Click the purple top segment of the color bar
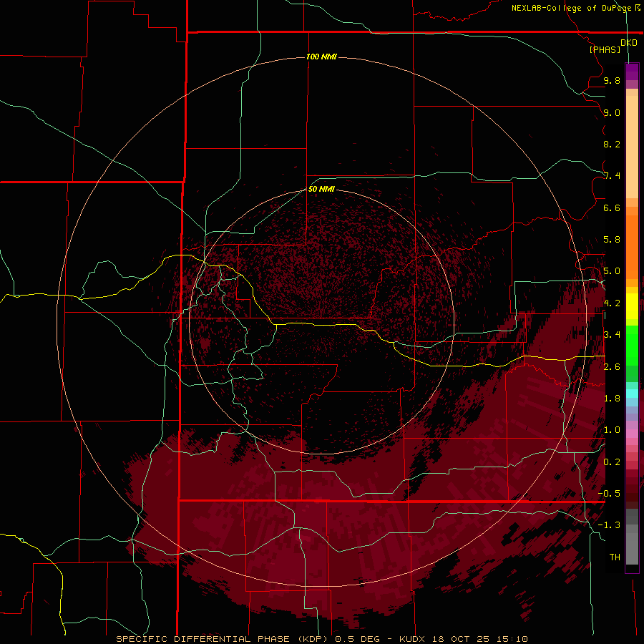644x644 pixels. coord(632,72)
